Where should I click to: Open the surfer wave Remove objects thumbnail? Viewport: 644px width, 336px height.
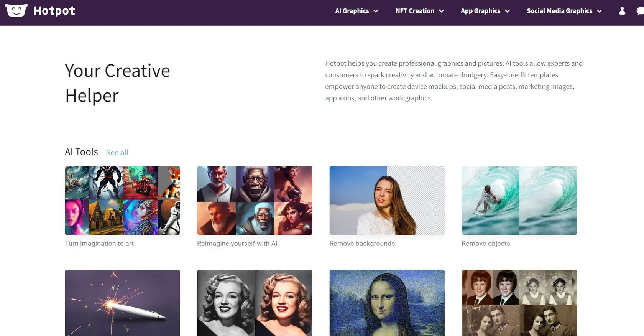pyautogui.click(x=519, y=200)
